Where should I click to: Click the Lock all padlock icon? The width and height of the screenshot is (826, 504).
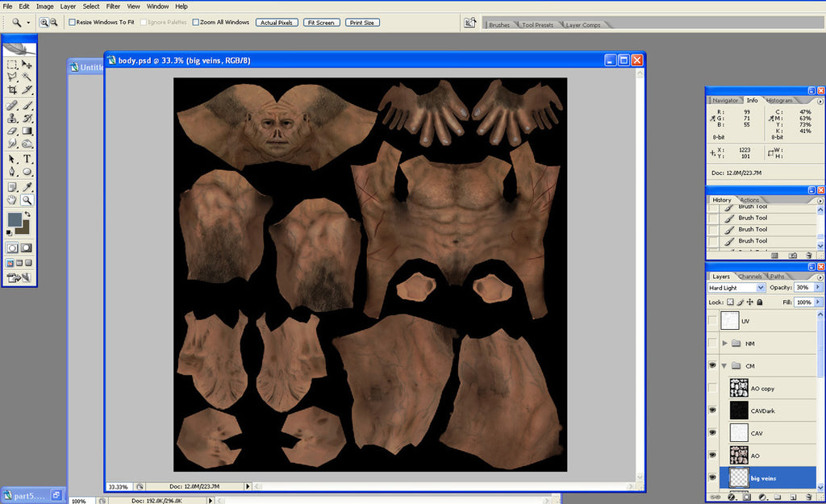pos(759,302)
